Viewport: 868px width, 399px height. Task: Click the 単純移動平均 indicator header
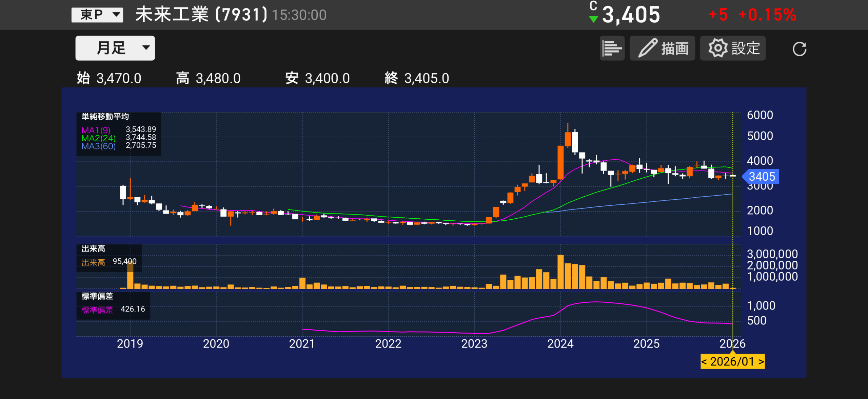coord(105,117)
